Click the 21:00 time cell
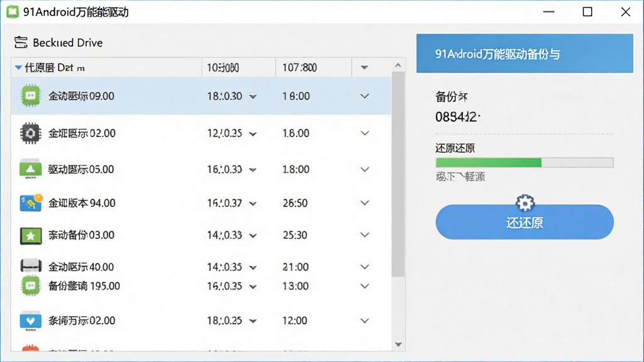Viewport: 644px width, 362px height. tap(296, 266)
